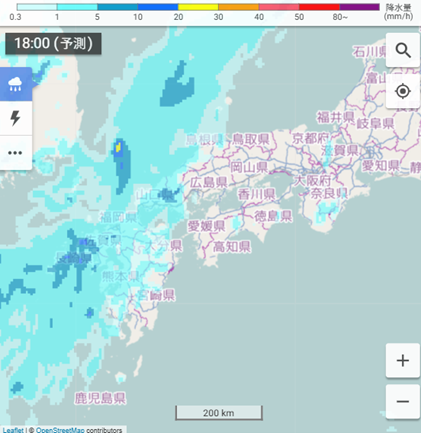Click the red 50 mm/h legend swatch
Viewport: 421px width, 433px height.
coord(319,7)
